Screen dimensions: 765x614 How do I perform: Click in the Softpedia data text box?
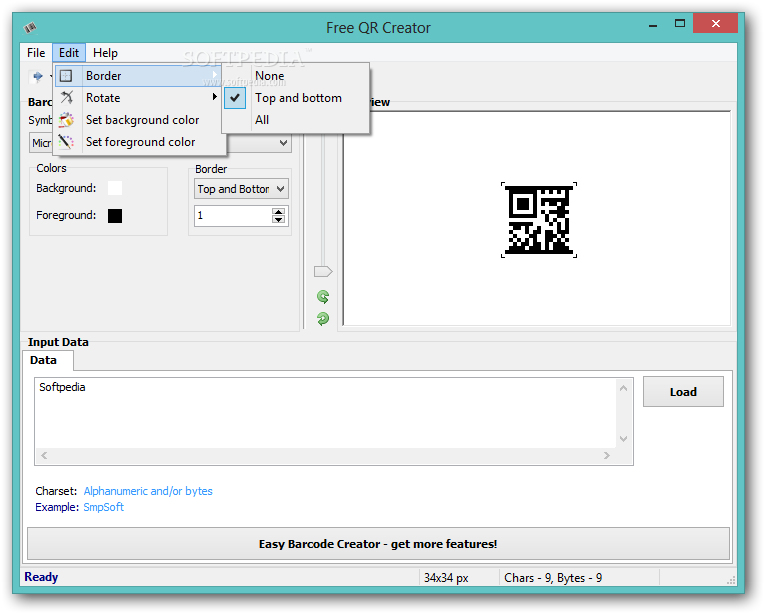click(x=325, y=413)
